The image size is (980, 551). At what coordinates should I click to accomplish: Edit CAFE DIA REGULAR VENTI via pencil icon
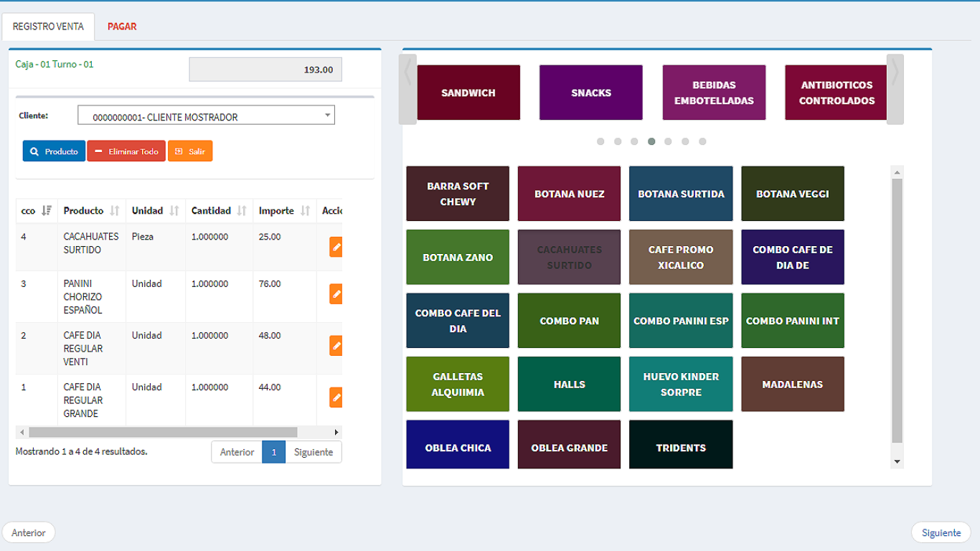[x=336, y=346]
